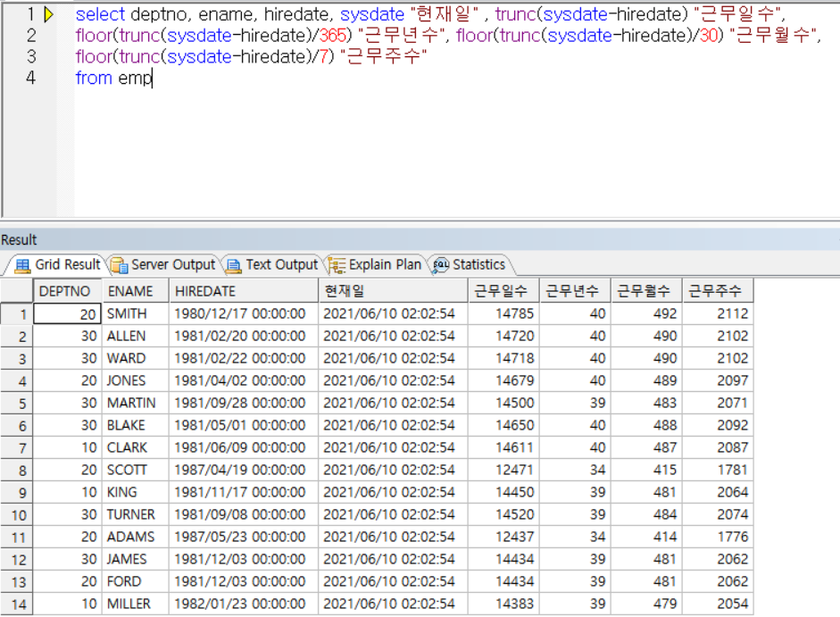Click the FORD name cell

point(136,581)
